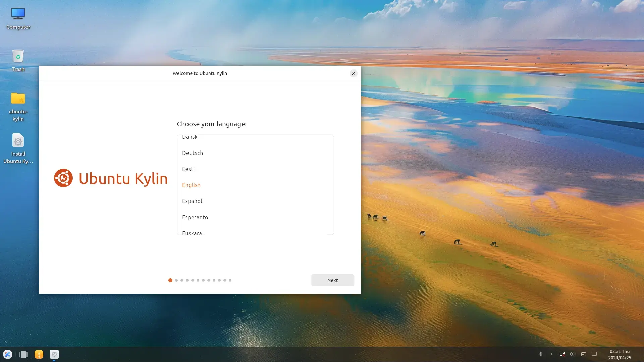Close the Welcome to Ubuntu Kylin window

353,73
